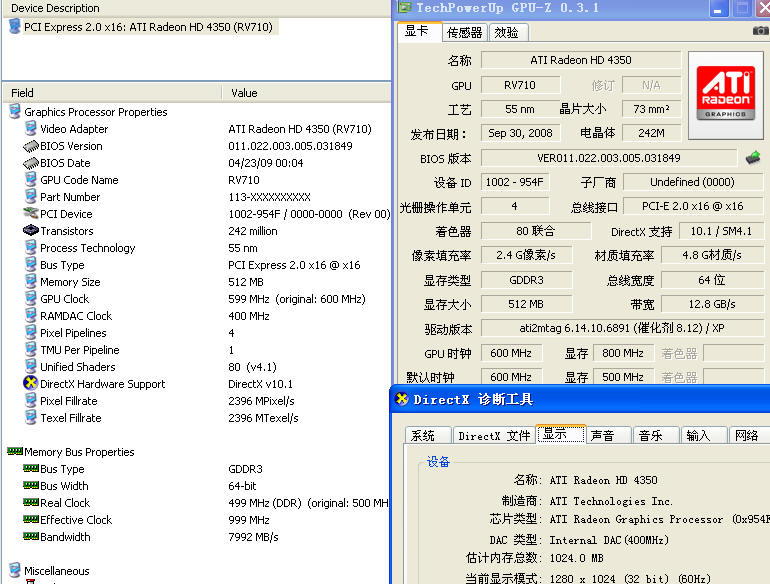The image size is (770, 584).
Task: Click the value 7992 MB/s
Action: click(x=253, y=537)
